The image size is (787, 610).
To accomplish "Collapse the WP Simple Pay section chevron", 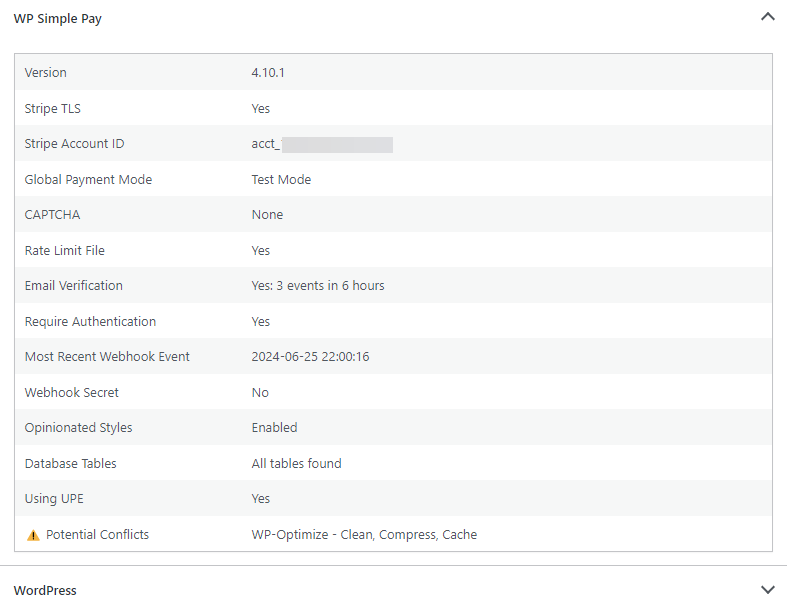I will [x=767, y=17].
